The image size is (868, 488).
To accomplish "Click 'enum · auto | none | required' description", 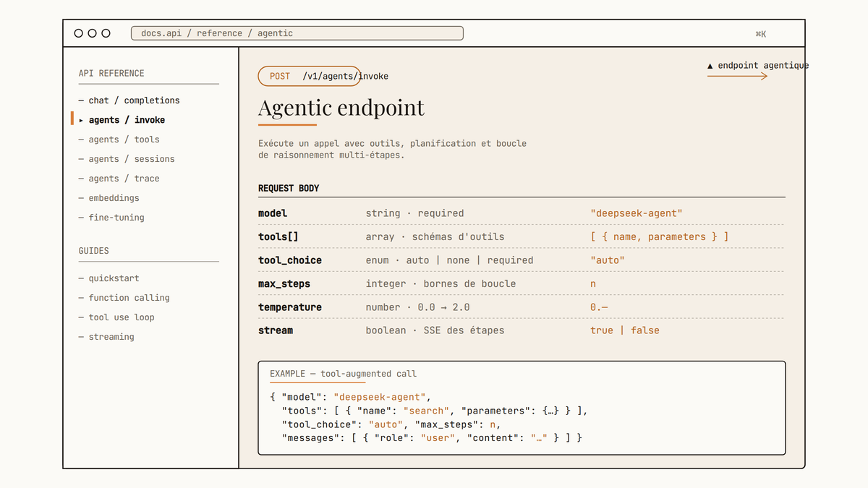I will tap(450, 260).
